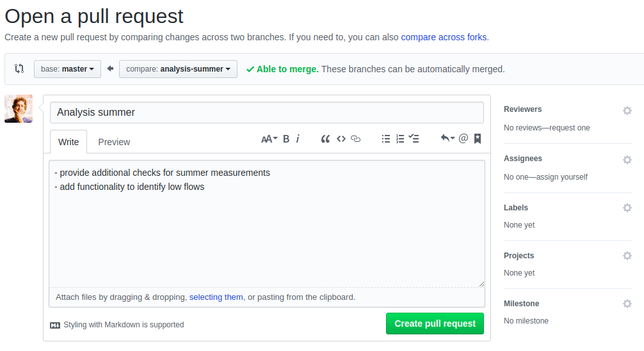The height and width of the screenshot is (351, 644).
Task: Click the bookmark reference icon
Action: click(x=478, y=139)
